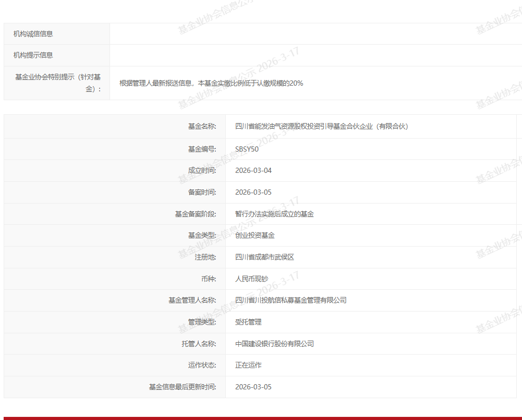Screen dimensions: 522x420
Task: Select the fund code SBSY50
Action: click(246, 149)
